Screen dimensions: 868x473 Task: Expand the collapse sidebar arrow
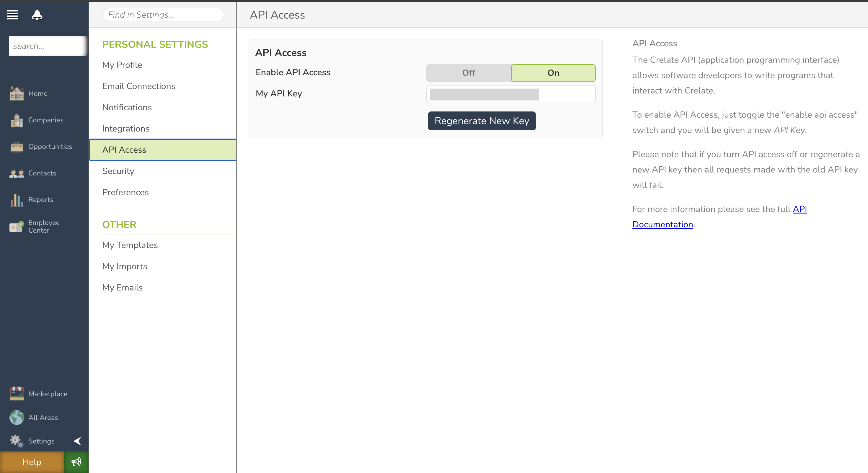[78, 441]
